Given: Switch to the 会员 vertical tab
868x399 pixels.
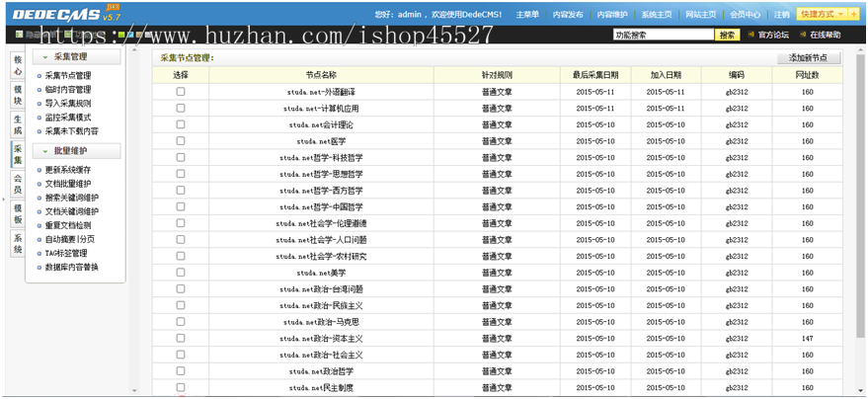Looking at the screenshot, I should pyautogui.click(x=18, y=185).
